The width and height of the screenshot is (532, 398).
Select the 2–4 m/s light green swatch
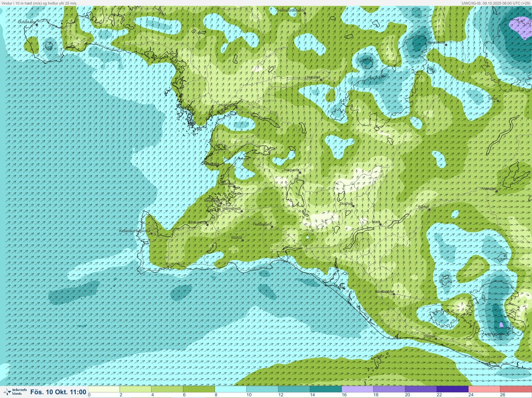[x=136, y=389]
